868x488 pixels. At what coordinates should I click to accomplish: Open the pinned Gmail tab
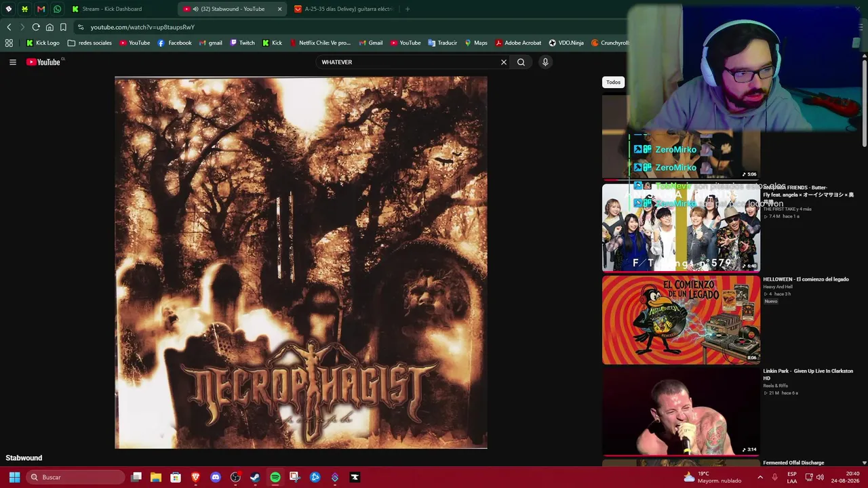[x=41, y=9]
